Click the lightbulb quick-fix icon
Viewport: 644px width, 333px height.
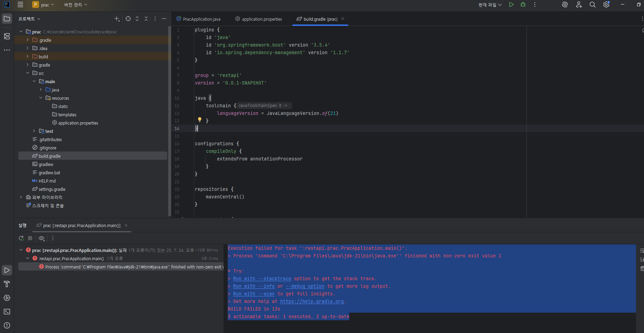(x=200, y=120)
